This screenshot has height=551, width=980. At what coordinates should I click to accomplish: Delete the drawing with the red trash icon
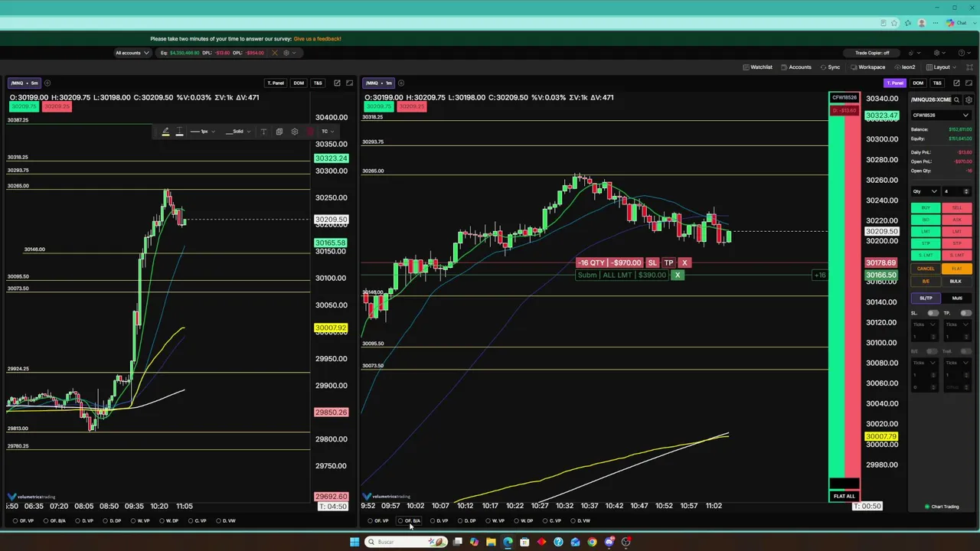click(x=310, y=132)
